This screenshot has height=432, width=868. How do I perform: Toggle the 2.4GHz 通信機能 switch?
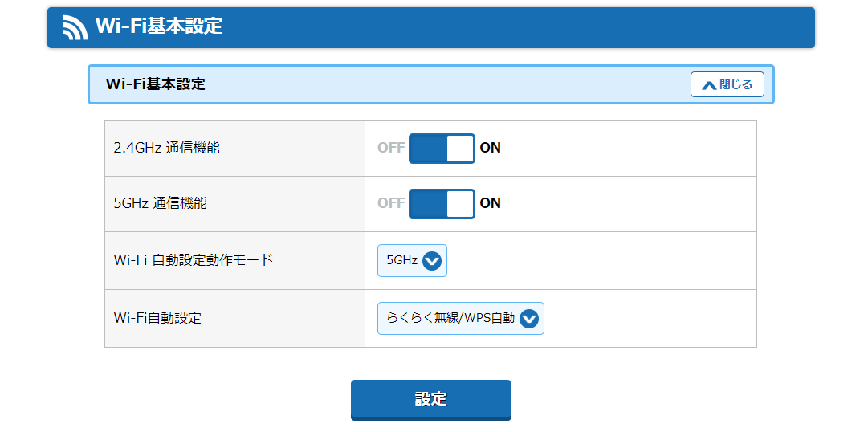[442, 149]
